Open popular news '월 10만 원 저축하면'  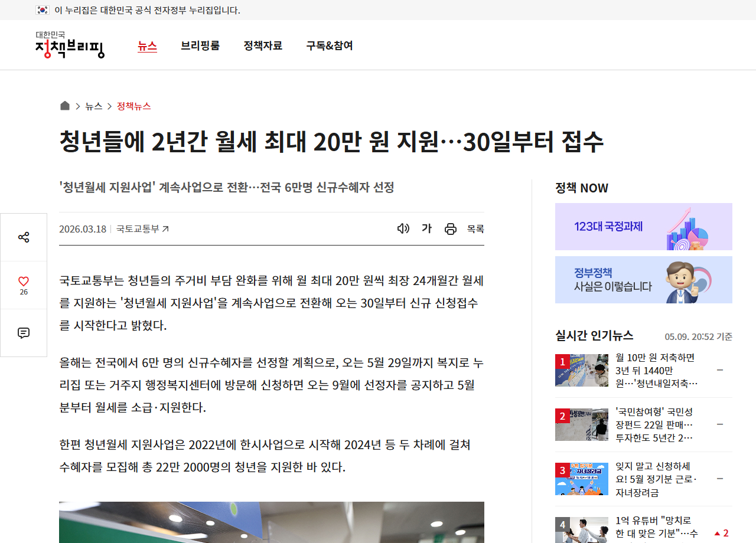pos(657,371)
